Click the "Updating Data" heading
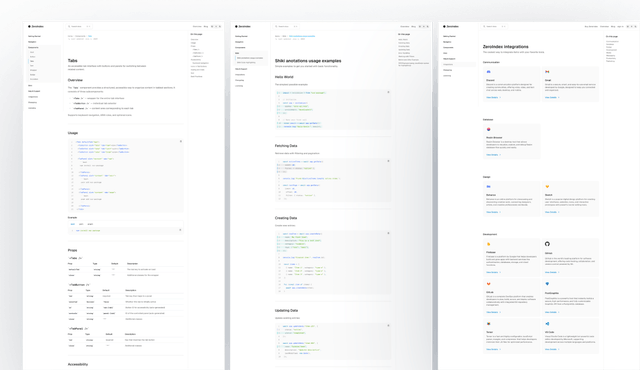This screenshot has width=640, height=370. click(x=287, y=310)
